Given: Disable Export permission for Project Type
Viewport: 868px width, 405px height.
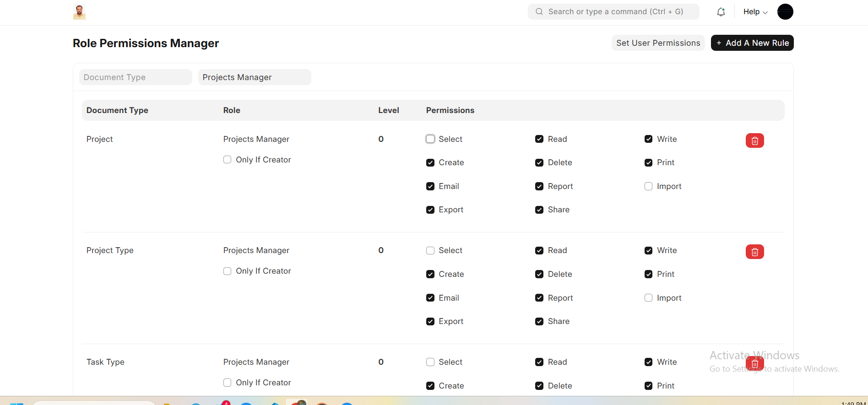Looking at the screenshot, I should 430,321.
